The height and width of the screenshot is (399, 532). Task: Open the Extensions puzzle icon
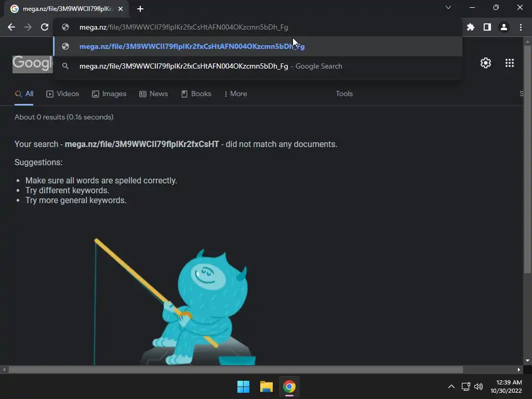tap(471, 27)
